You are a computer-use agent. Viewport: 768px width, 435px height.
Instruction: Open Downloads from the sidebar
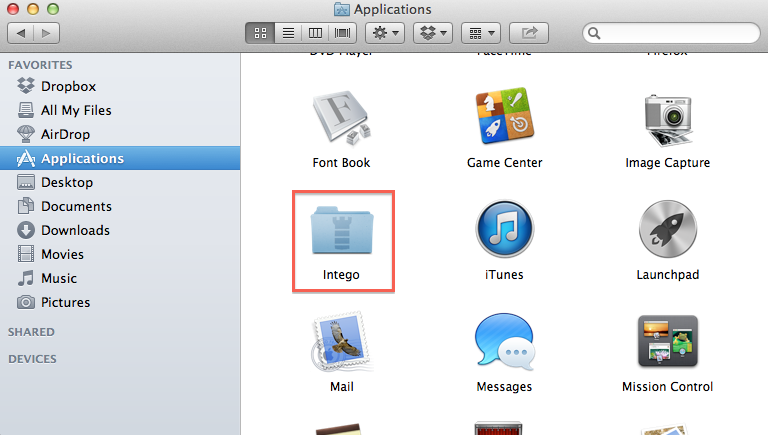coord(120,230)
